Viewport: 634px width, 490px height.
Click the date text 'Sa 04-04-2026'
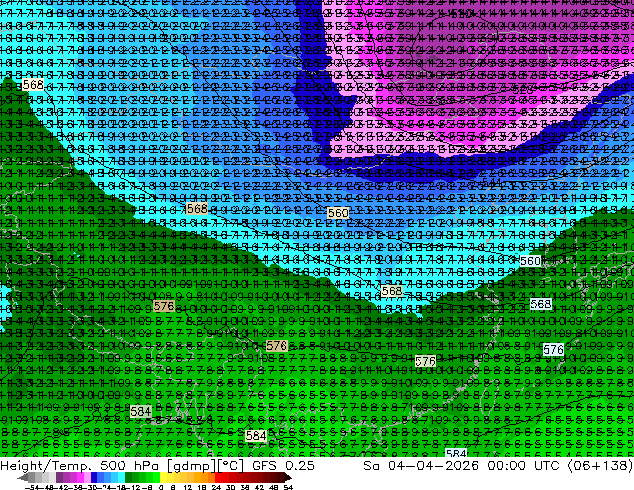[421, 465]
